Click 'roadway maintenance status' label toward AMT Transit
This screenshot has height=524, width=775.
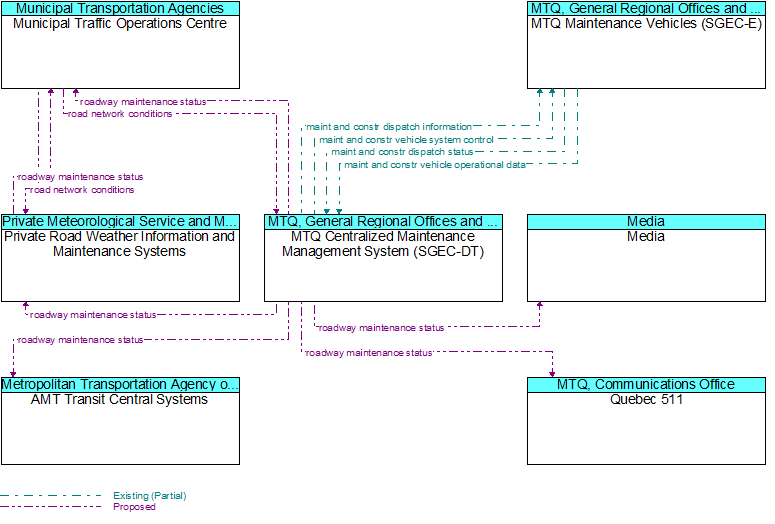(x=80, y=340)
